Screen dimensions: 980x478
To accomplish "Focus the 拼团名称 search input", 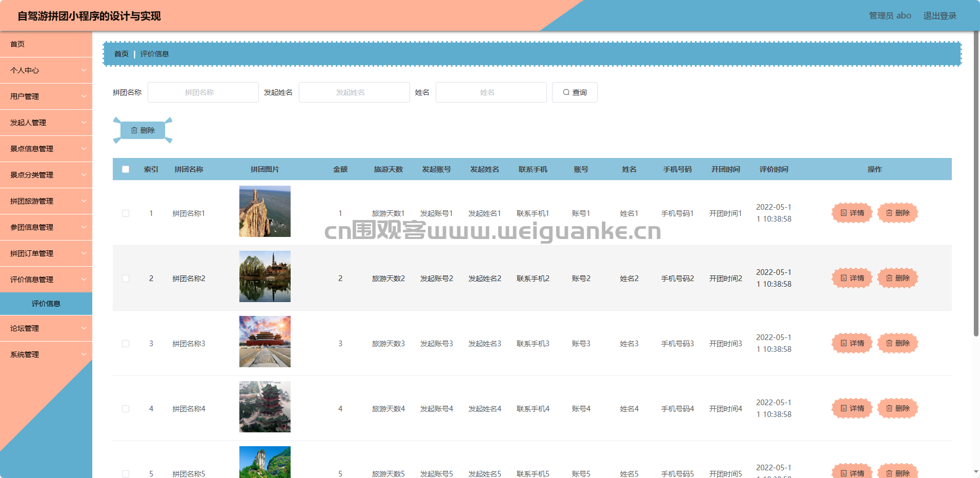I will point(203,92).
